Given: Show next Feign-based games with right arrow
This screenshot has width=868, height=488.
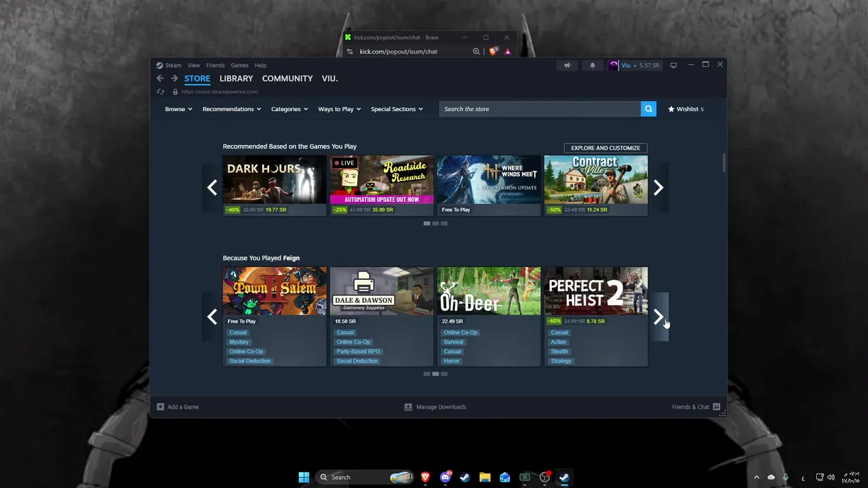Looking at the screenshot, I should coord(658,317).
